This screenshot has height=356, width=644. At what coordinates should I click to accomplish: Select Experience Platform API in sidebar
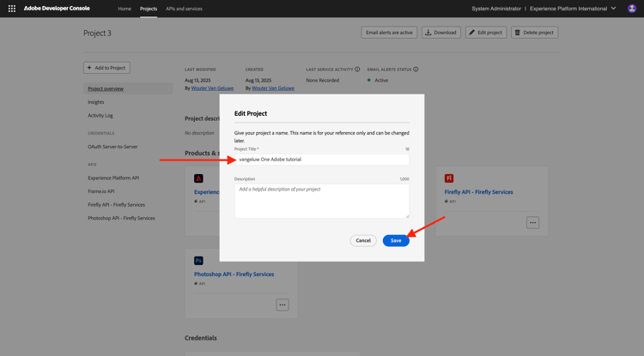[x=113, y=178]
